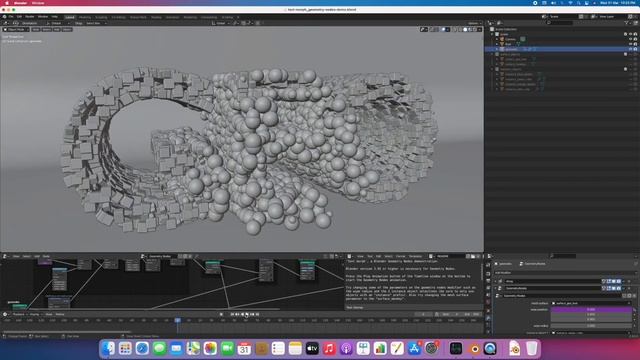Toggle the third collection's exclude checkbox
Viewport: 640px width, 360px height.
click(x=625, y=69)
